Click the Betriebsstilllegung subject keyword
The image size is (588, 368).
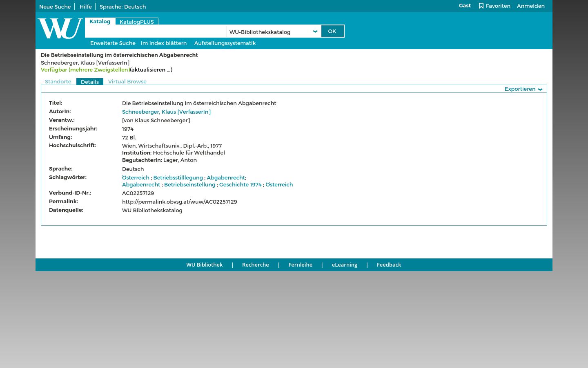click(178, 177)
